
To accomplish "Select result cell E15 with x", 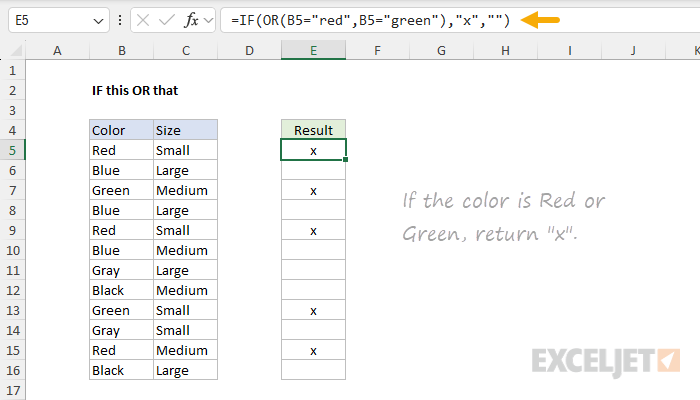I will pyautogui.click(x=313, y=350).
